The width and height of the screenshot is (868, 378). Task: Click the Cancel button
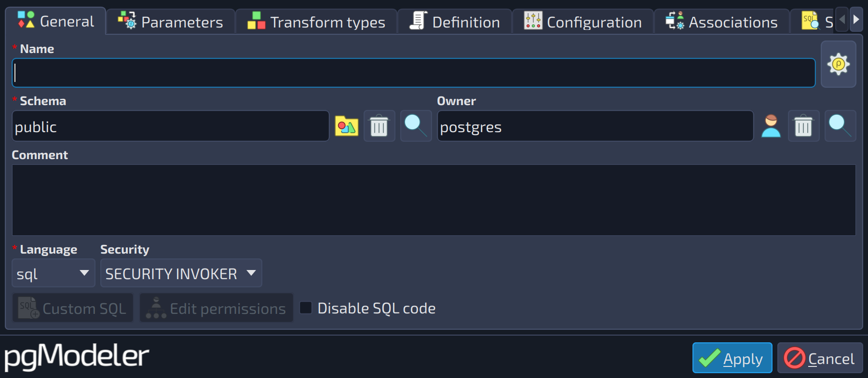pyautogui.click(x=820, y=358)
